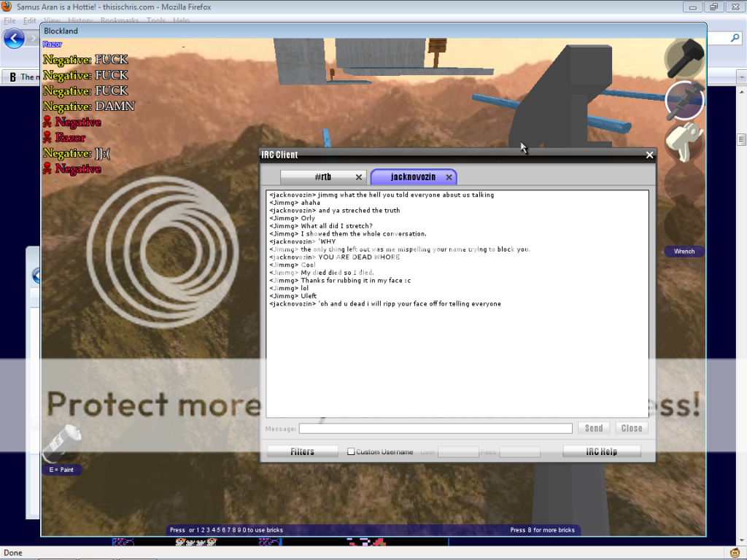
Task: Open the Firefox File menu
Action: [x=9, y=21]
